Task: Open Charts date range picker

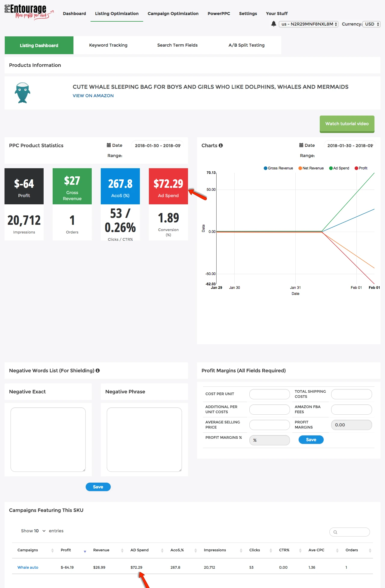Action: (x=350, y=145)
